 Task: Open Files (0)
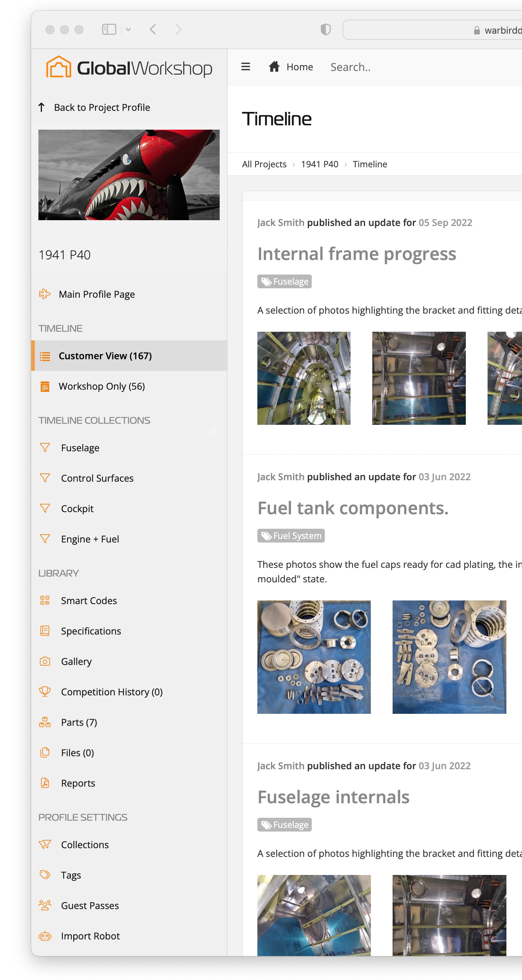[x=77, y=753]
